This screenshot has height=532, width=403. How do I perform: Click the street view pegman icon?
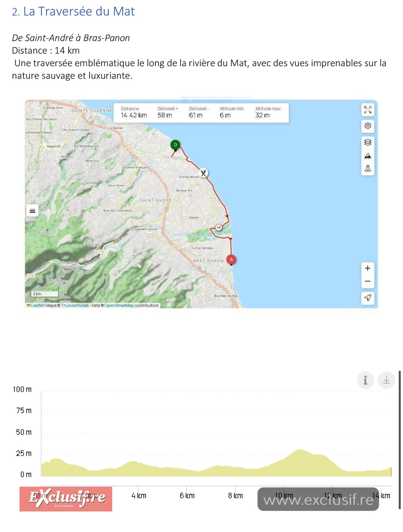coord(368,169)
